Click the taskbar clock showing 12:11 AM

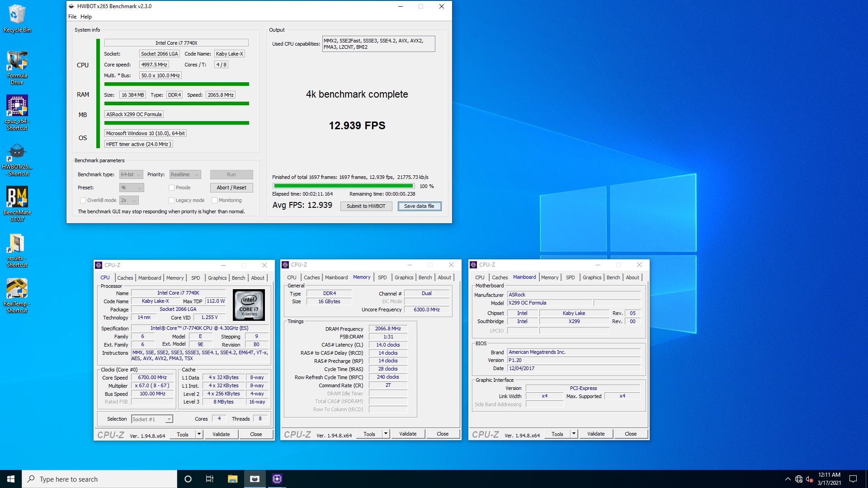(829, 479)
